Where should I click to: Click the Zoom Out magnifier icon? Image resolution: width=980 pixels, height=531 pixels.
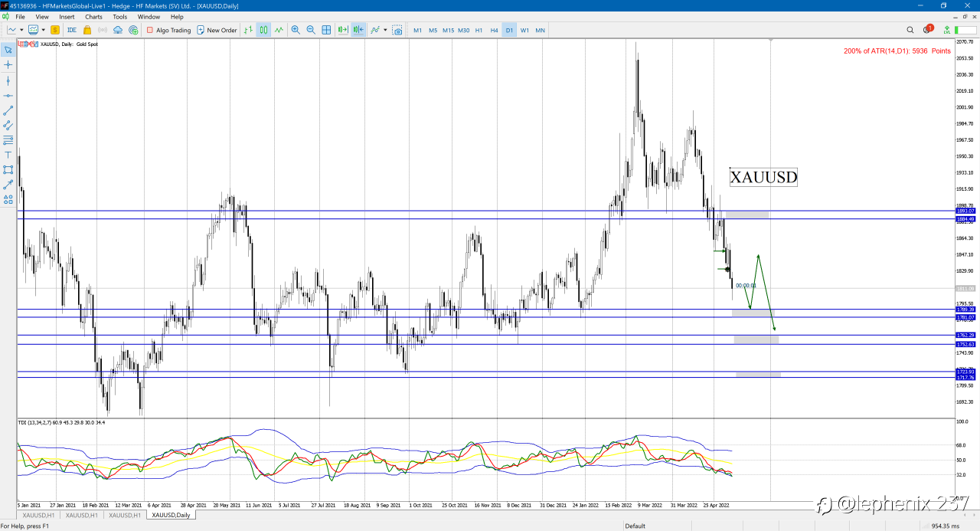point(311,30)
